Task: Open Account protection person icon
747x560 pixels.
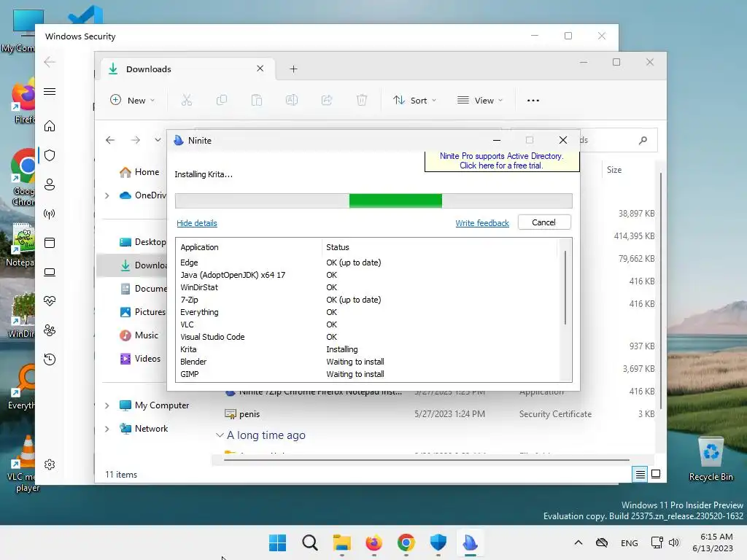Action: (x=50, y=184)
